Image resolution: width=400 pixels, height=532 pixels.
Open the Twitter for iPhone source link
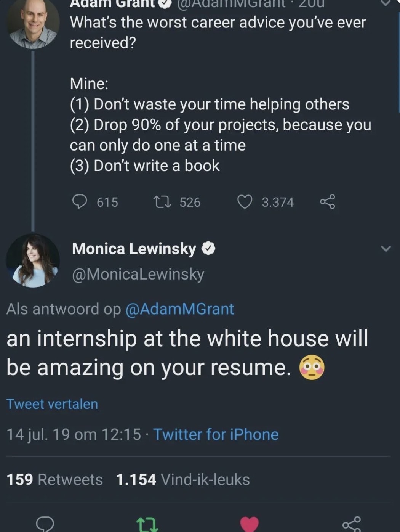click(x=216, y=434)
